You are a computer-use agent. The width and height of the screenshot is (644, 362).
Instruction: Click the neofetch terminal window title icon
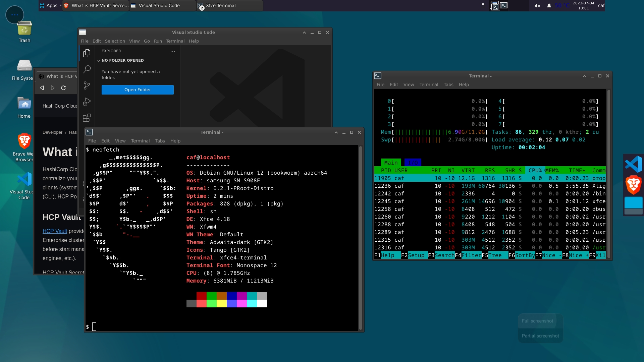click(x=89, y=132)
